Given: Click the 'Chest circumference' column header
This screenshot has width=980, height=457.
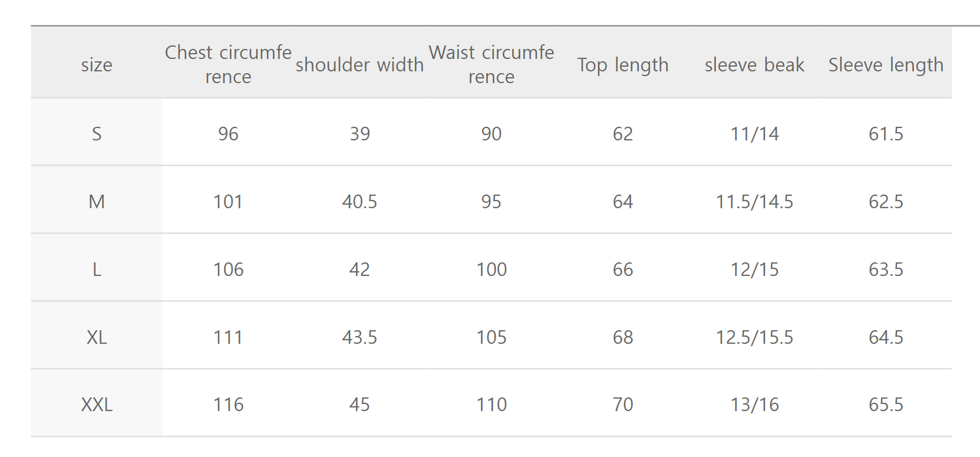Looking at the screenshot, I should point(228,64).
